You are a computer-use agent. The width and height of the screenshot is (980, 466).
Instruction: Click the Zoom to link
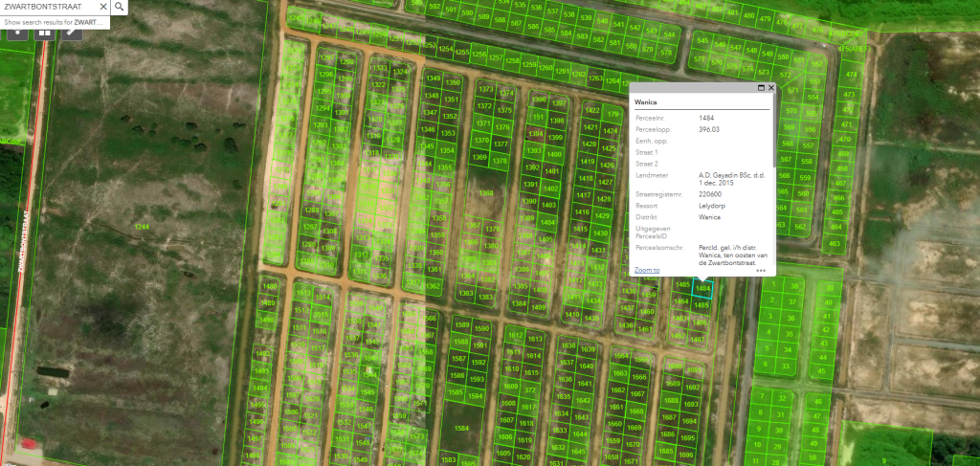(647, 270)
